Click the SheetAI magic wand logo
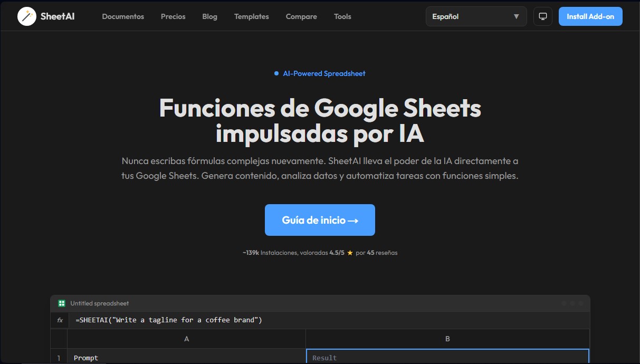640x364 pixels. (26, 16)
